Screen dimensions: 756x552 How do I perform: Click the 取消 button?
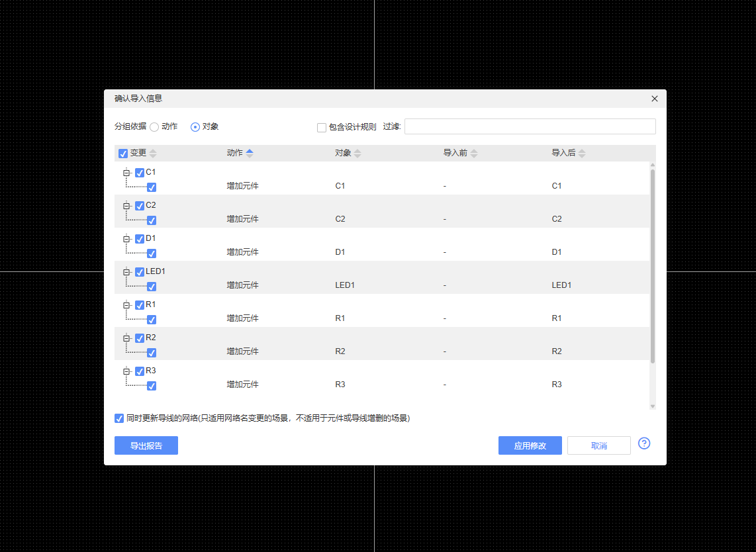coord(599,445)
